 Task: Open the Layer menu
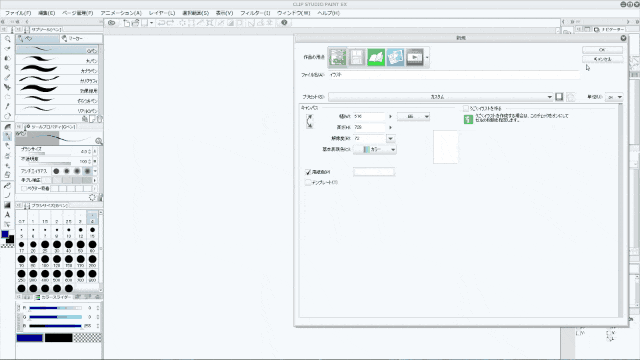click(x=162, y=13)
